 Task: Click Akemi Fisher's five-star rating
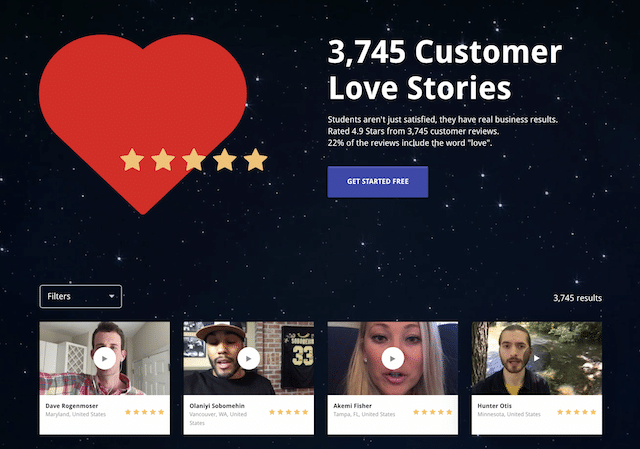[433, 412]
